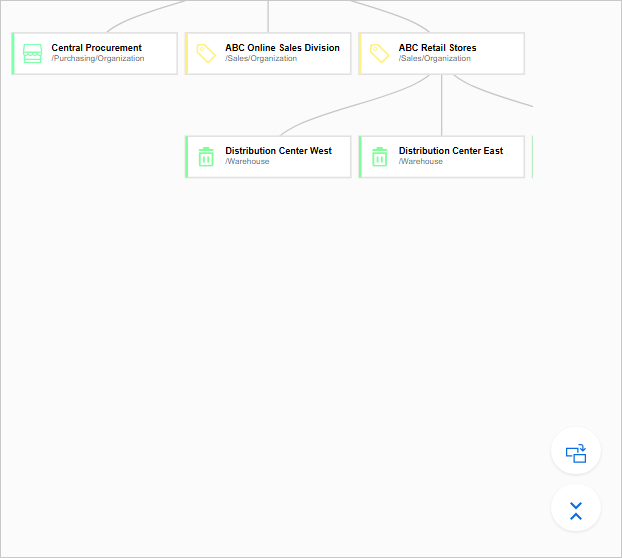Collapse the tree with the chevrons round button
Screen dimensions: 622x558
coord(576,508)
